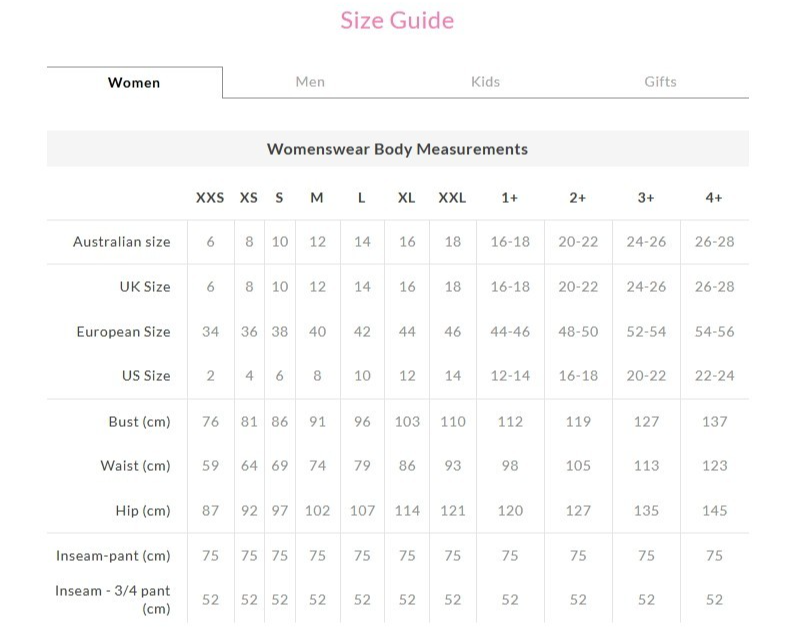Select the Kids tab
The height and width of the screenshot is (635, 796).
[x=485, y=82]
